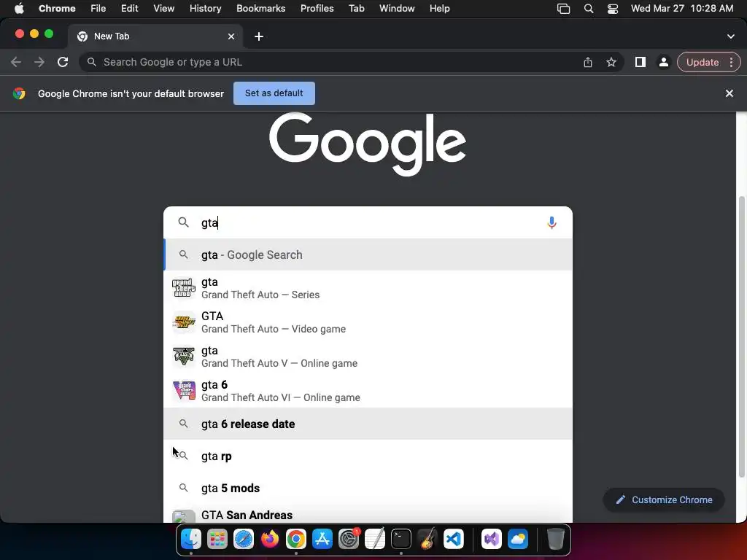The height and width of the screenshot is (560, 747).
Task: Open Control Center in menu bar
Action: (x=613, y=9)
